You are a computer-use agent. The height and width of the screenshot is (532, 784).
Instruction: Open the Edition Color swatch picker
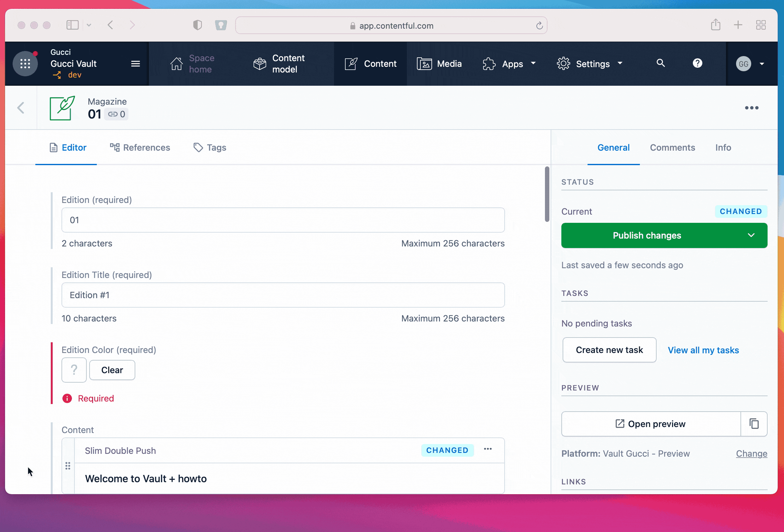coord(74,370)
